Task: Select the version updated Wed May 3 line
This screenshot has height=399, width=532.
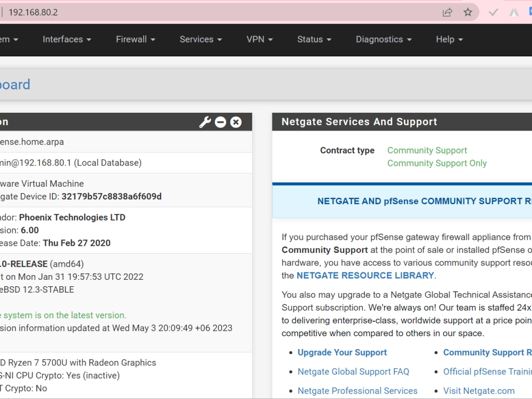Action: tap(116, 328)
